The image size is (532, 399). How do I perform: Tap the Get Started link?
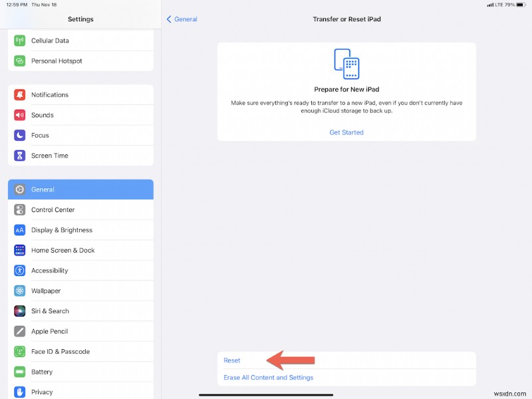pos(346,132)
